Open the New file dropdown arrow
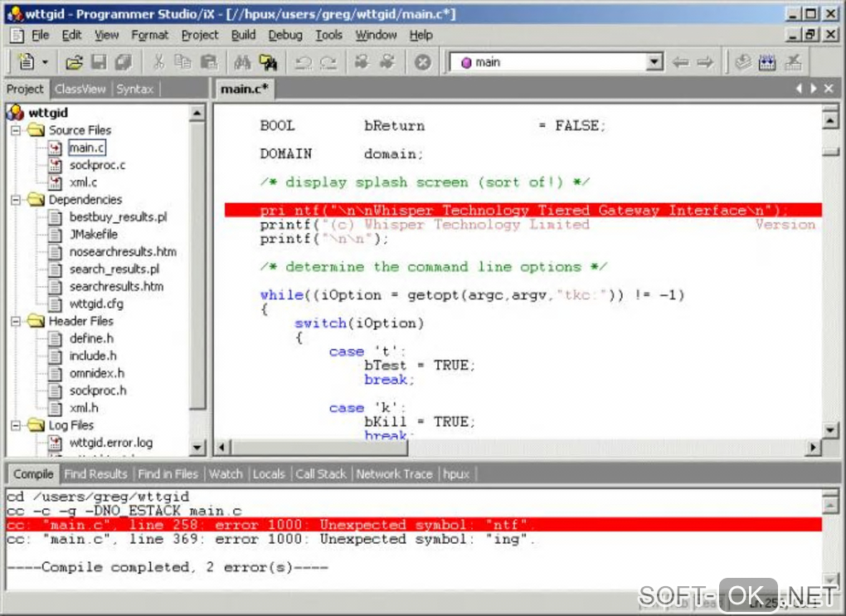 point(46,62)
